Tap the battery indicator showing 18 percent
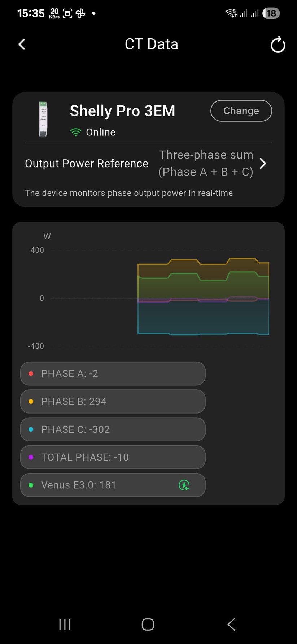 tap(271, 13)
